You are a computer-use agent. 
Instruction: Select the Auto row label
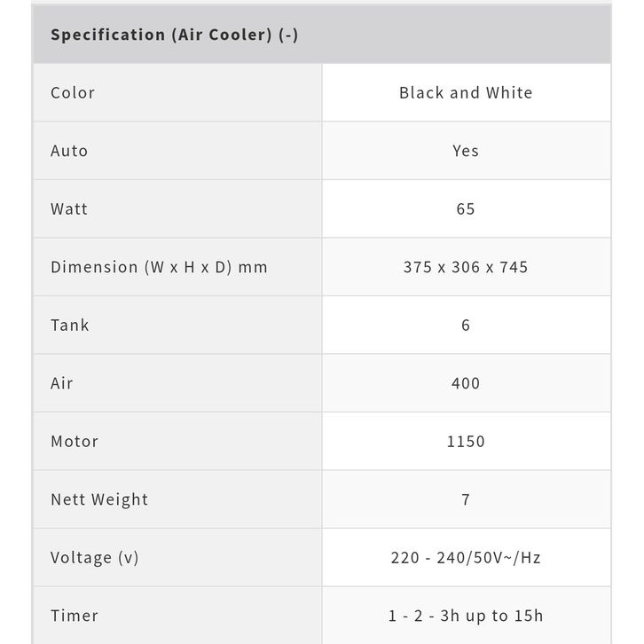tap(69, 151)
